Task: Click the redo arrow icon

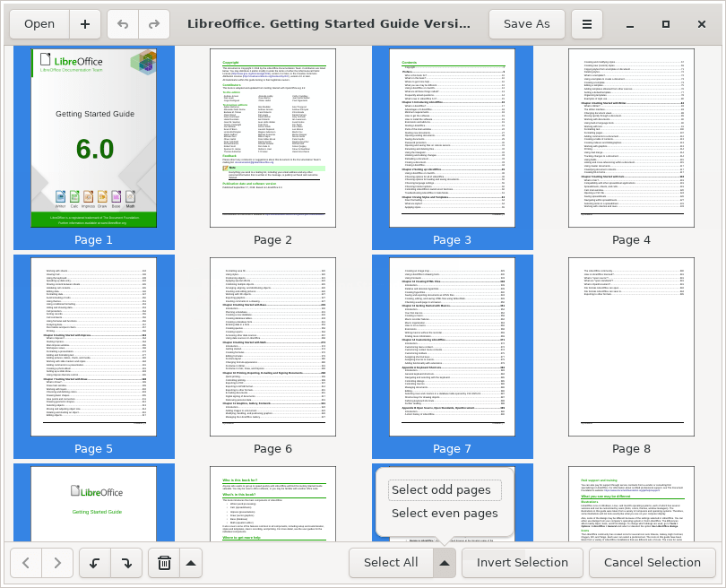Action: (x=154, y=24)
